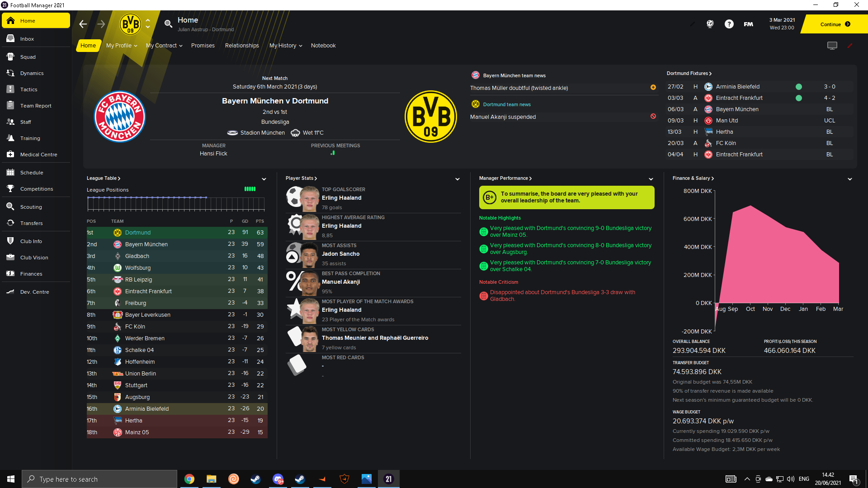Toggle the screen view monitor icon

click(832, 46)
